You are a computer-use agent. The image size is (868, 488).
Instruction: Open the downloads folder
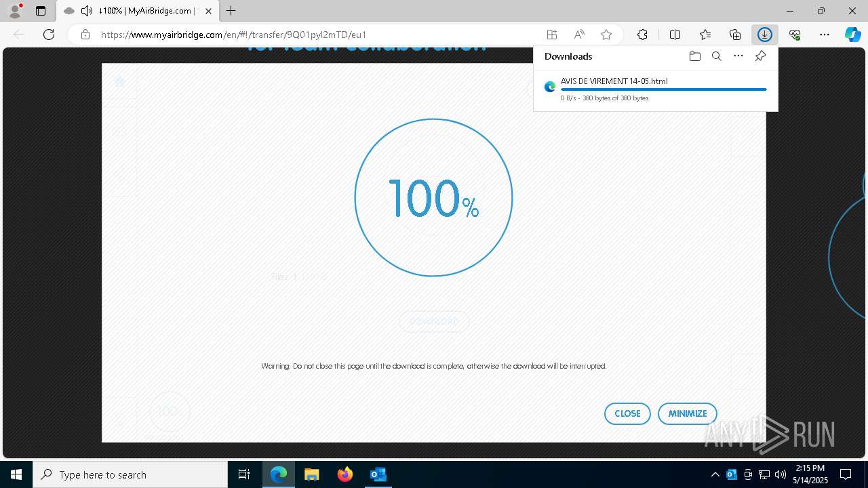694,56
